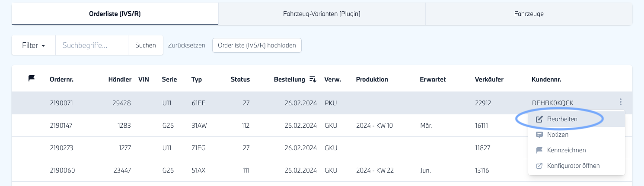Select the row for order 2190147
This screenshot has height=186, width=644.
tap(259, 126)
